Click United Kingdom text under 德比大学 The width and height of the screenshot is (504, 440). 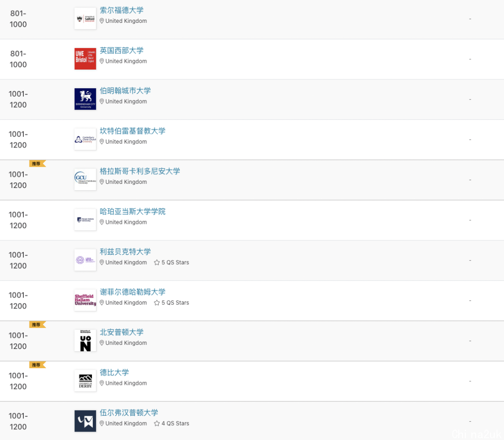pos(126,383)
